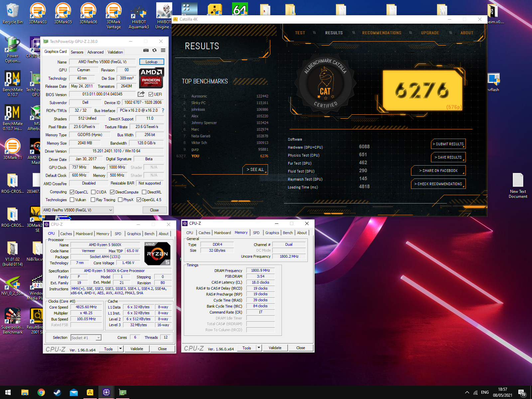Switch to GPU-Z via taskbar icon
The width and height of the screenshot is (532, 399).
tap(122, 392)
